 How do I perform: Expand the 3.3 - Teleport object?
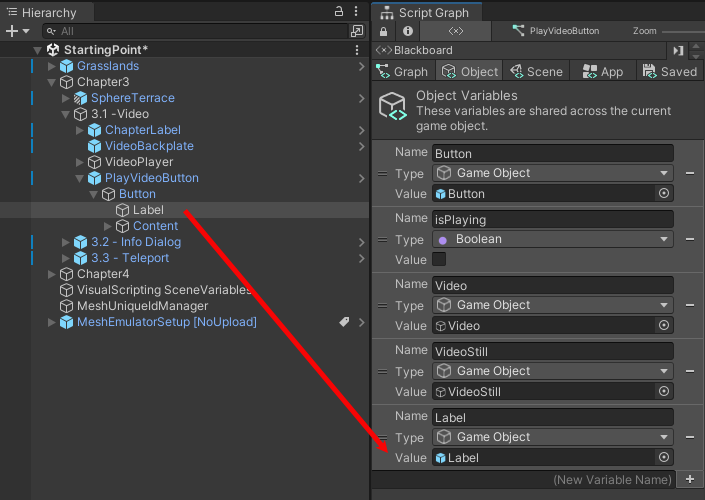tap(66, 259)
